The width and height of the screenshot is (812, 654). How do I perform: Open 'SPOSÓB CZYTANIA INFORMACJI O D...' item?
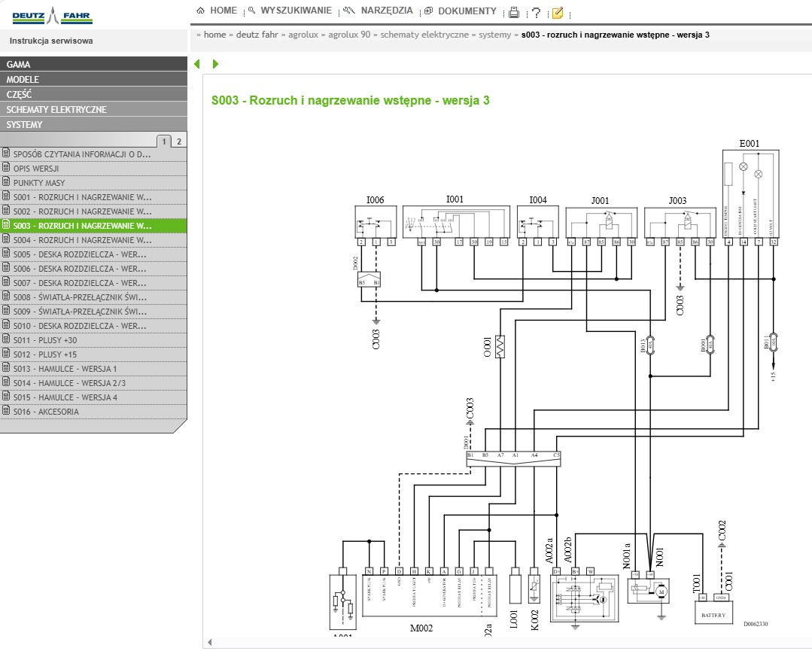[93, 154]
